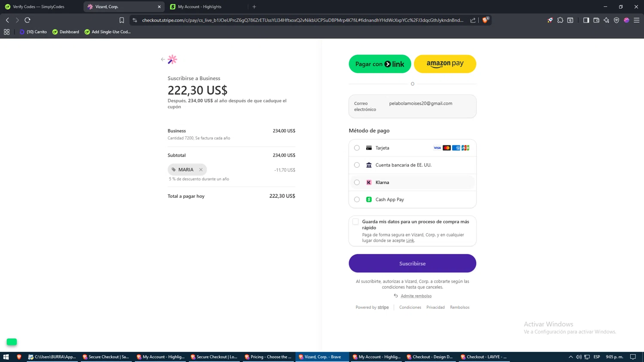Pay using Amazon Pay
This screenshot has height=362, width=644.
[x=445, y=64]
